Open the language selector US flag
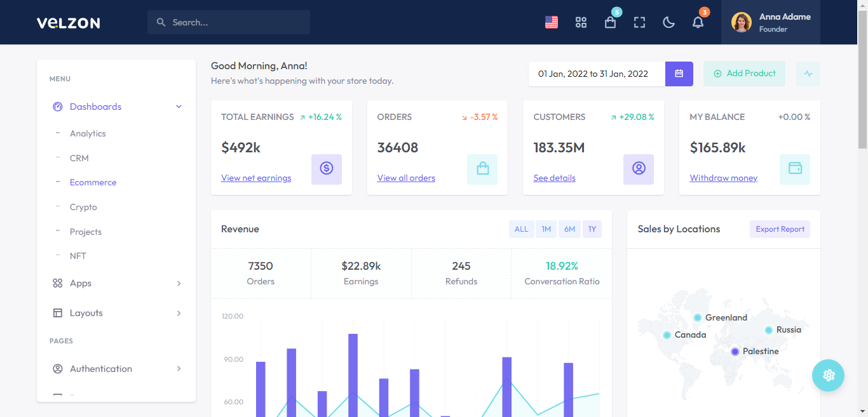 (551, 22)
